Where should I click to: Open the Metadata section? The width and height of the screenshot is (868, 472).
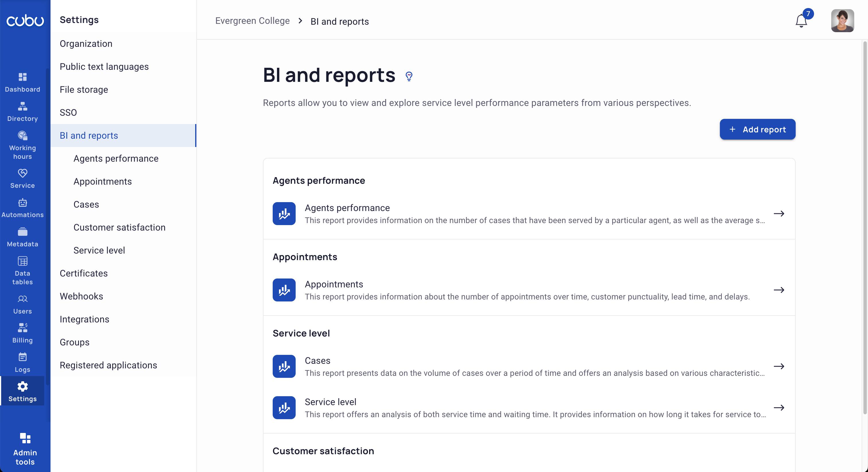[x=22, y=237]
